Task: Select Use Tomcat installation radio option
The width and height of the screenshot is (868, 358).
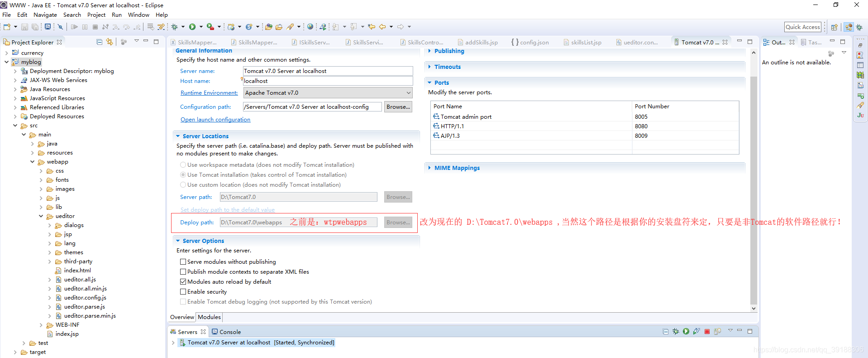Action: (x=183, y=175)
